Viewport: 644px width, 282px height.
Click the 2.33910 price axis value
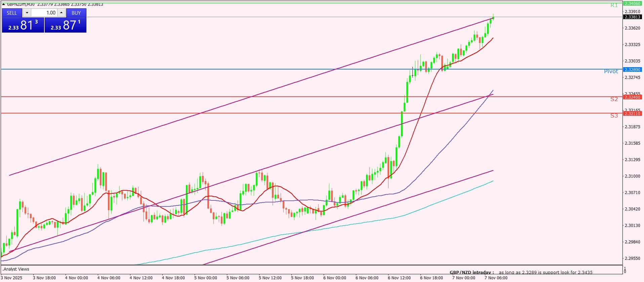click(632, 11)
